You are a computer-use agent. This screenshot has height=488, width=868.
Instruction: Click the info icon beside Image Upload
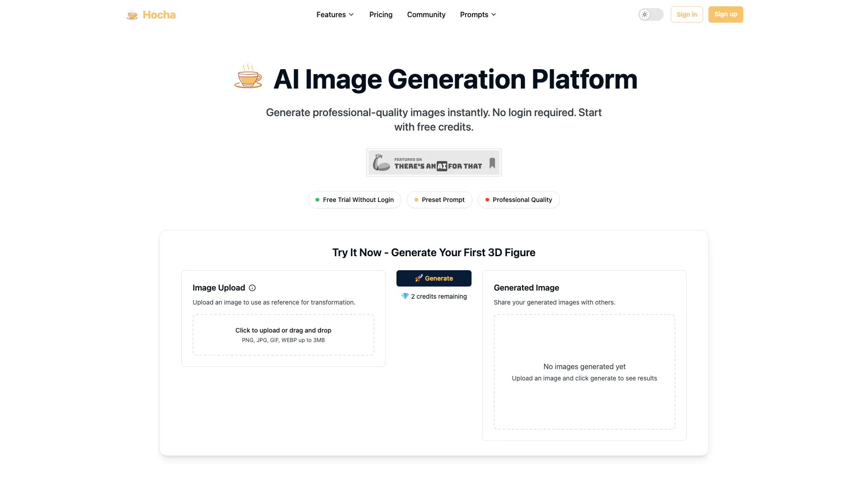click(x=252, y=288)
